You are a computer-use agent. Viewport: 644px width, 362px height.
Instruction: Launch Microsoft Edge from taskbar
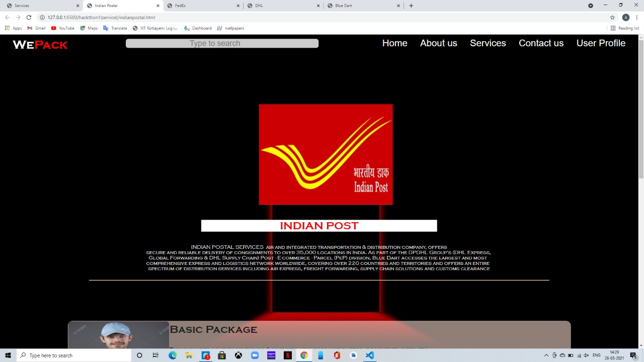(x=173, y=355)
